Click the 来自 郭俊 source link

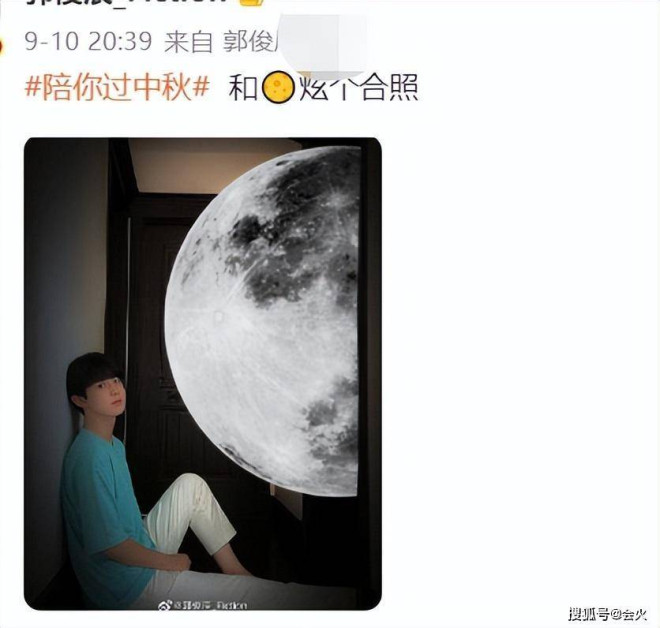(219, 42)
